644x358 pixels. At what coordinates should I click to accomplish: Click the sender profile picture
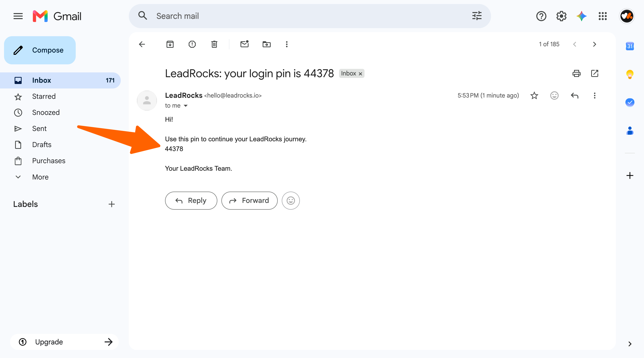[147, 101]
